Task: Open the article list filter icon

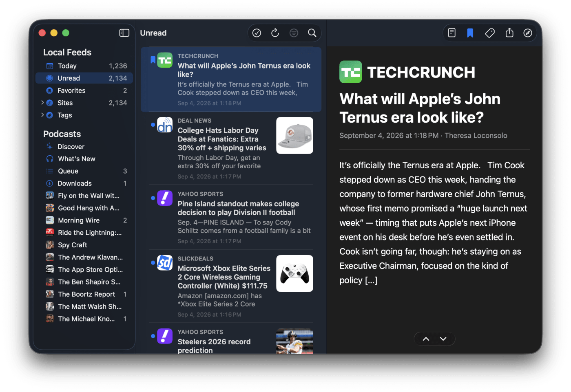Action: point(294,33)
